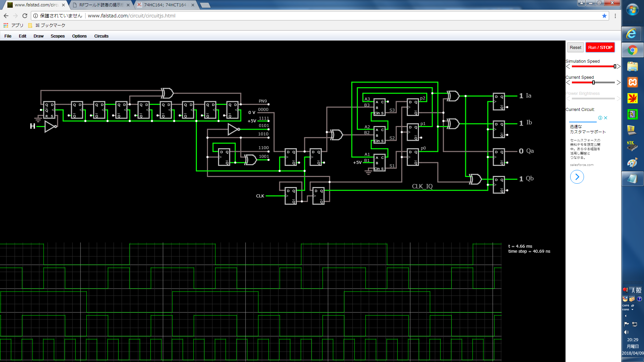Open the Scopes menu
The height and width of the screenshot is (362, 644).
coord(58,36)
